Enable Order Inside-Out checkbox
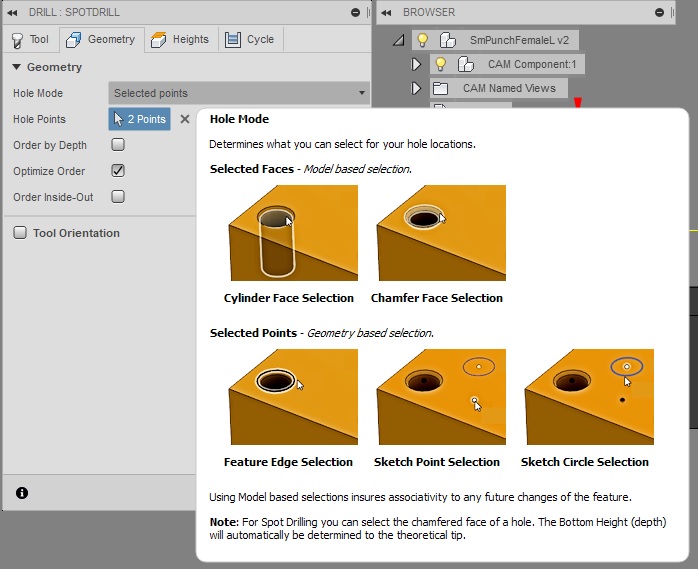Image resolution: width=698 pixels, height=569 pixels. pos(118,196)
